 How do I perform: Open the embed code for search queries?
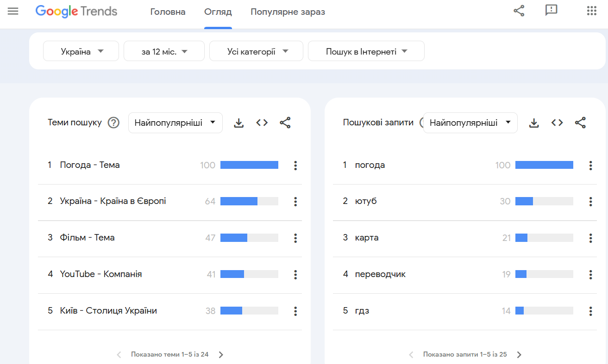(x=557, y=123)
